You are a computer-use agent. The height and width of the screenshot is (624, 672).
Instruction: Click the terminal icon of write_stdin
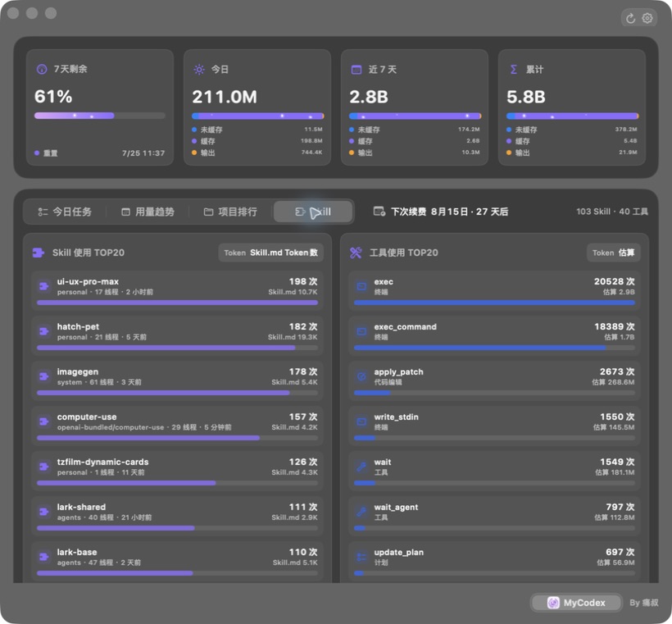tap(361, 421)
